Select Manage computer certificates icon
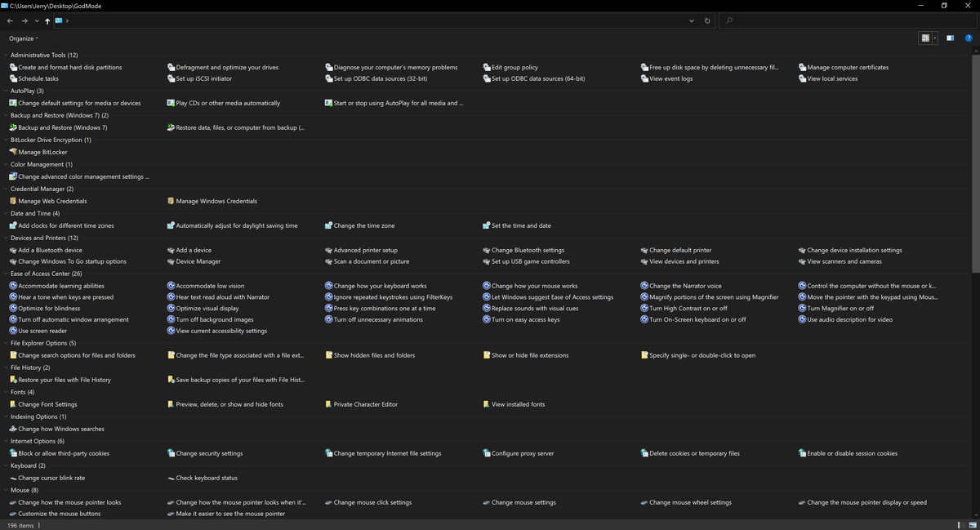The height and width of the screenshot is (530, 980). pyautogui.click(x=802, y=68)
